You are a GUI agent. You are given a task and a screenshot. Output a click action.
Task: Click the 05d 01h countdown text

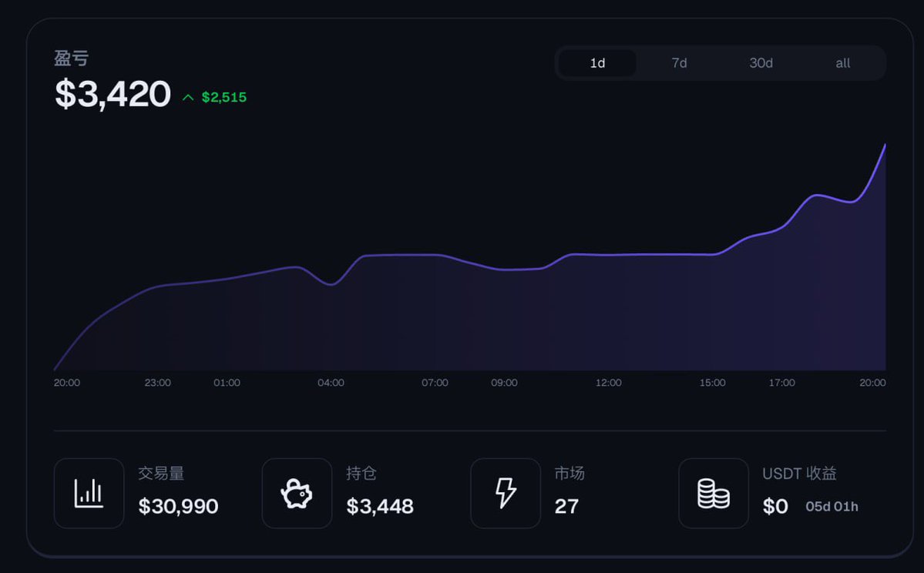click(832, 507)
